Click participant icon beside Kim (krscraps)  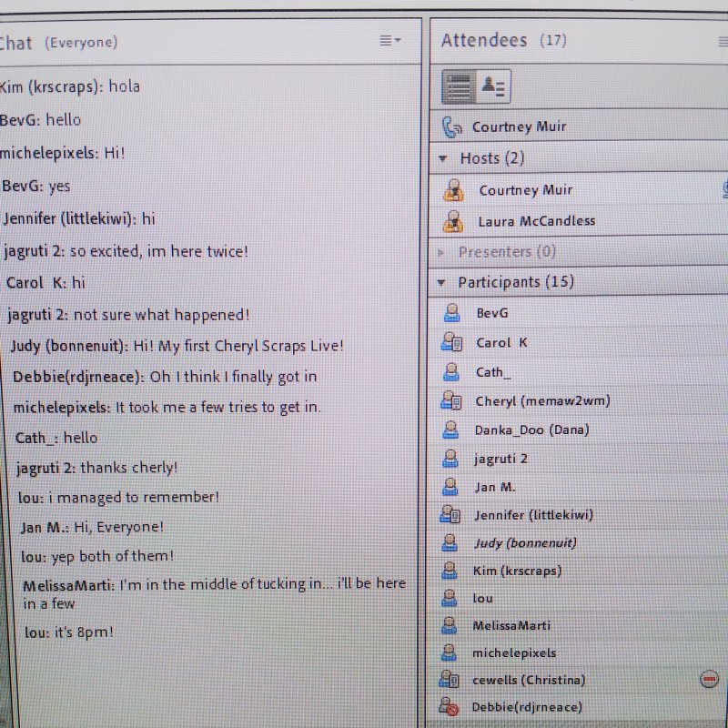pyautogui.click(x=450, y=571)
